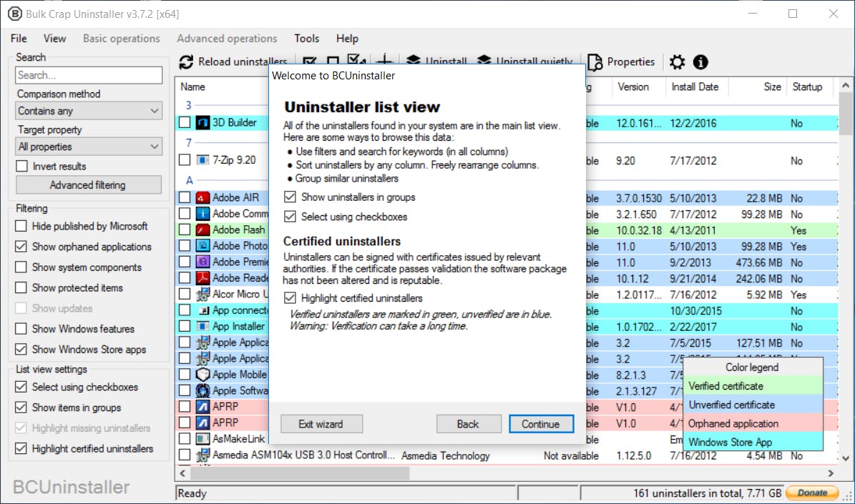Disable Show orphaned applications
Viewport: 855px width, 504px height.
[21, 246]
